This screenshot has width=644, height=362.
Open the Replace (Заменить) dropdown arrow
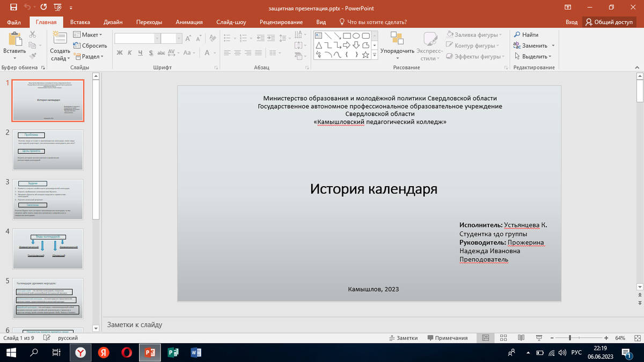point(553,46)
